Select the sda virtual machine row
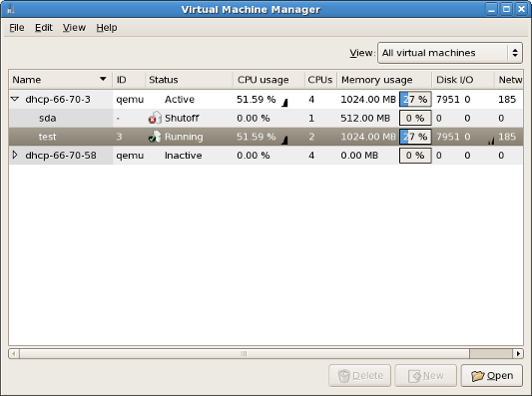 point(266,118)
